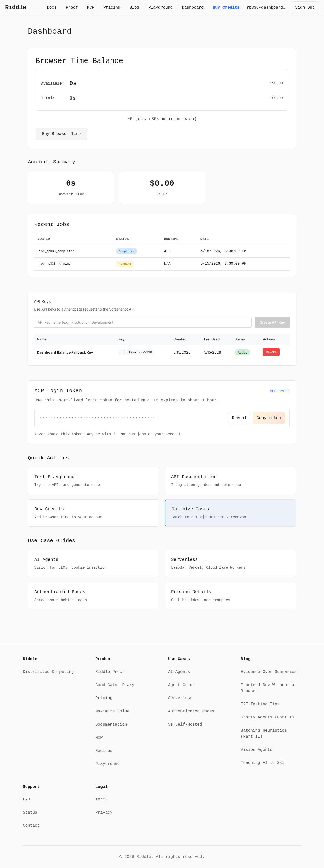This screenshot has width=324, height=868.
Task: Select the Dashboard nav link
Action: 193,7
